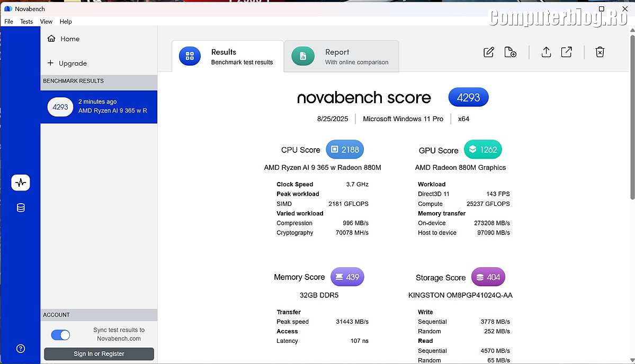Click the scrollbar up arrow

tap(632, 30)
